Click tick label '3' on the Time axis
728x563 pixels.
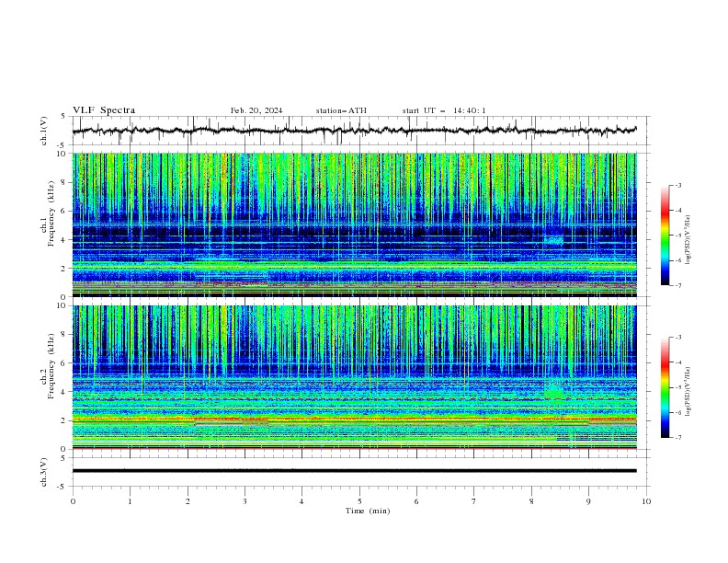pyautogui.click(x=245, y=501)
